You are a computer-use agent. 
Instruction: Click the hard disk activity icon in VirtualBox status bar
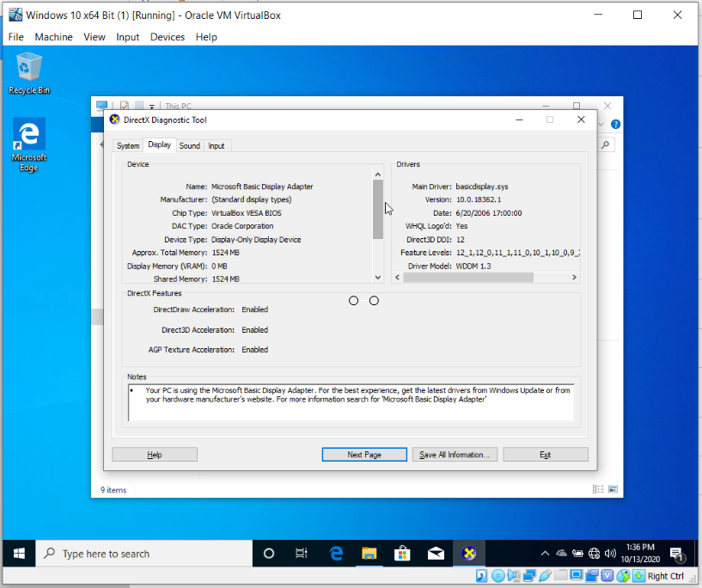point(481,575)
